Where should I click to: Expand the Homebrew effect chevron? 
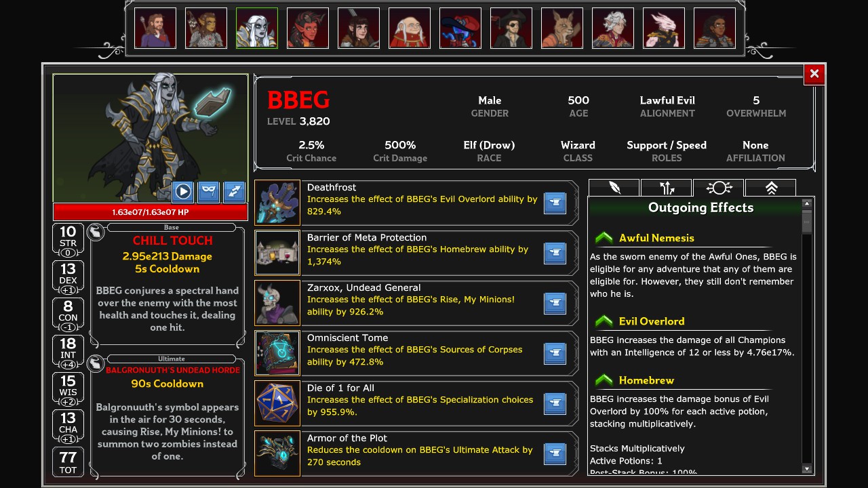(604, 380)
